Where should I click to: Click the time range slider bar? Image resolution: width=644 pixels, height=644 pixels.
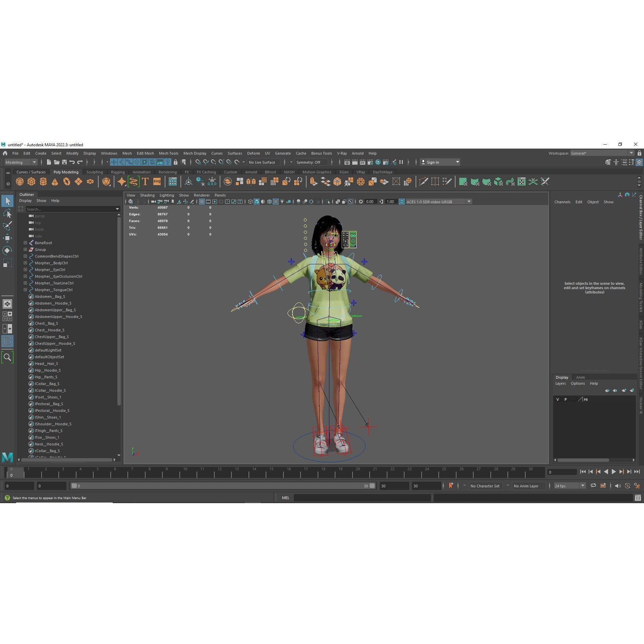click(x=223, y=486)
